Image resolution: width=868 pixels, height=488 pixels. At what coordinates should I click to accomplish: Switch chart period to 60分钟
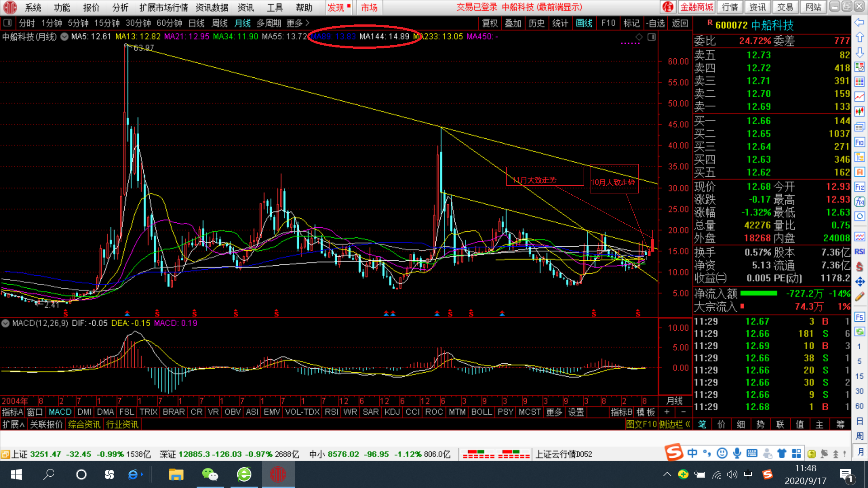(x=169, y=23)
